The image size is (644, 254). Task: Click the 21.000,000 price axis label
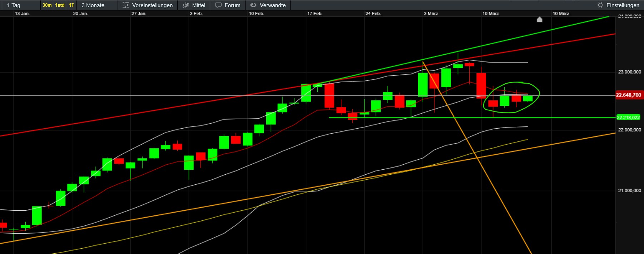pyautogui.click(x=629, y=191)
